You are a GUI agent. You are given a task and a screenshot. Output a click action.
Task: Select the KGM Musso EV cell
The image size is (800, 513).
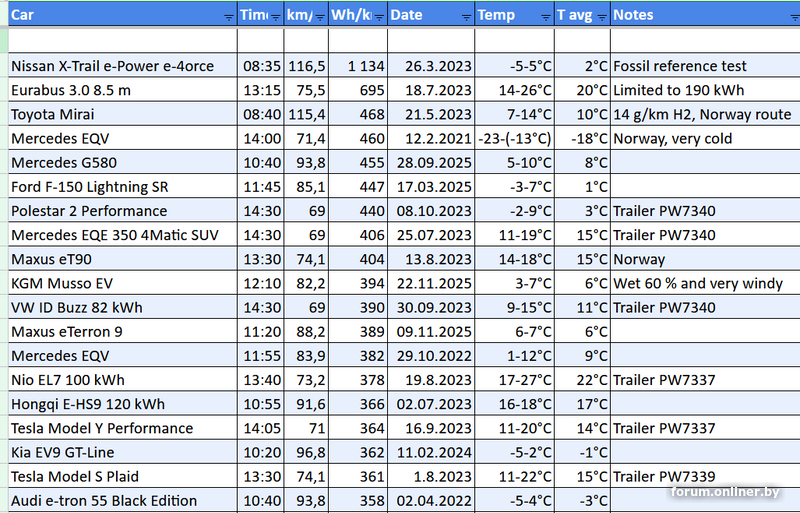click(x=123, y=283)
